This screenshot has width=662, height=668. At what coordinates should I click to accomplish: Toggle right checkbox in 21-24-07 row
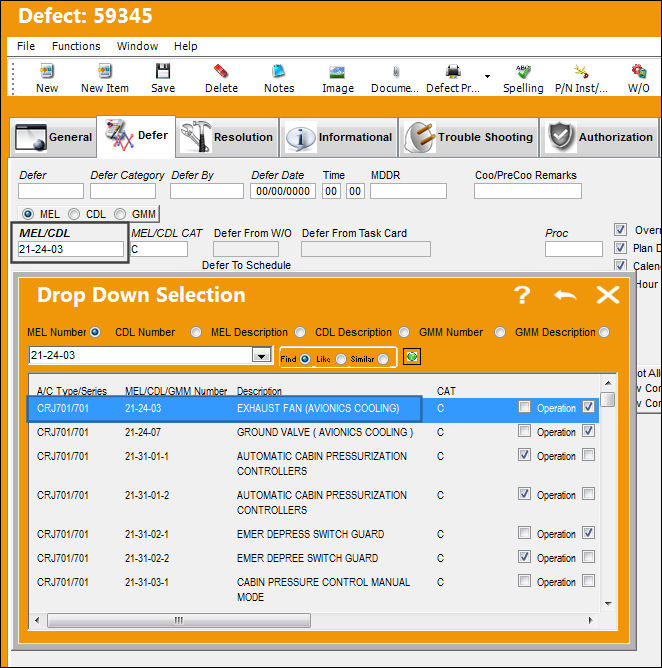point(589,431)
